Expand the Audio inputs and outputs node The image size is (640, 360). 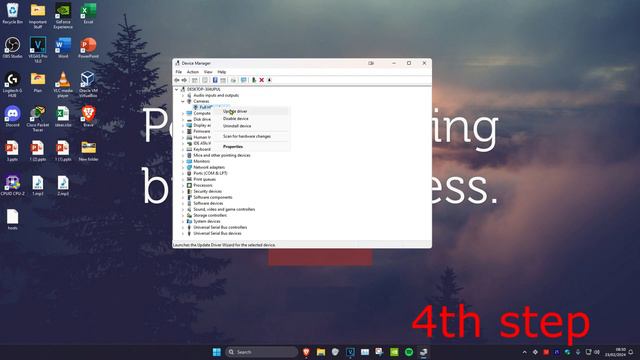pyautogui.click(x=183, y=95)
